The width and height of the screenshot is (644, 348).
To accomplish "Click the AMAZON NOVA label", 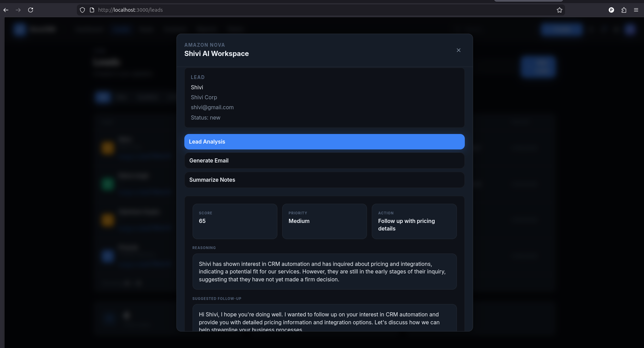I will (205, 45).
